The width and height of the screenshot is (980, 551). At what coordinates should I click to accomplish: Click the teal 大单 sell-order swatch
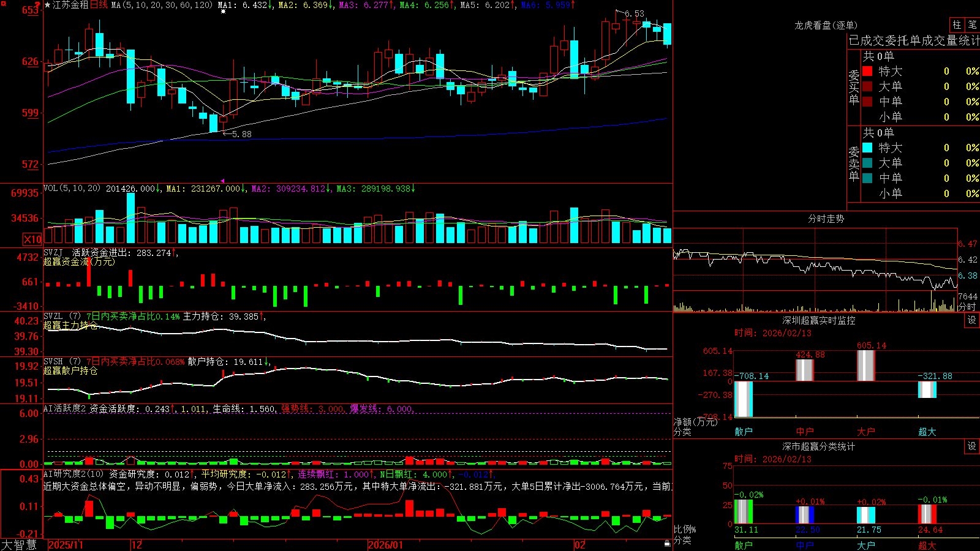pos(867,163)
